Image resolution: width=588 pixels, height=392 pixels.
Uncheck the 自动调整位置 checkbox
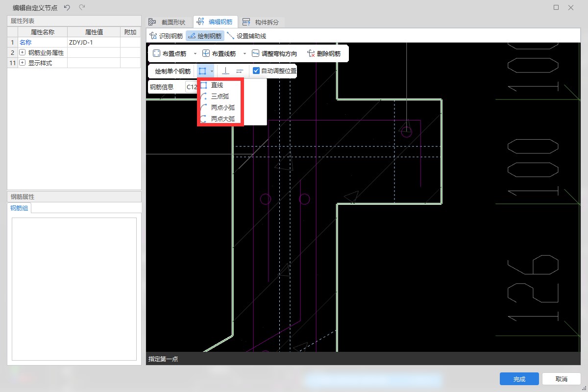click(256, 71)
